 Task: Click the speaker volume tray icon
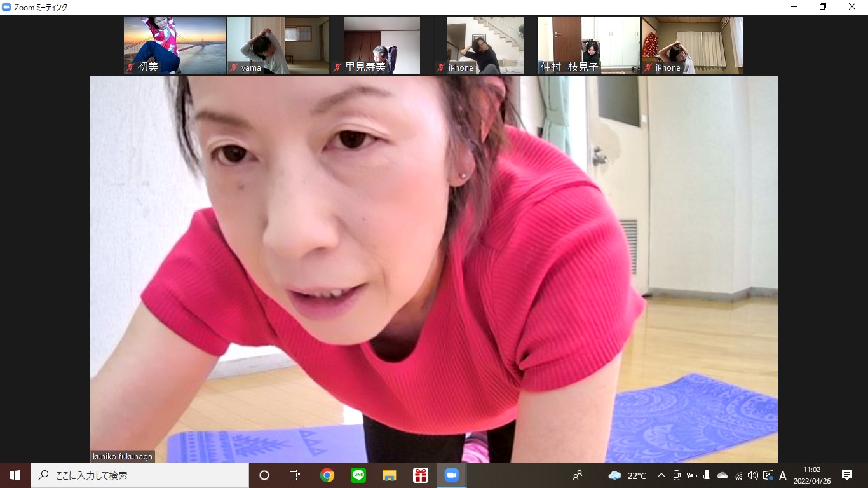[x=753, y=475]
